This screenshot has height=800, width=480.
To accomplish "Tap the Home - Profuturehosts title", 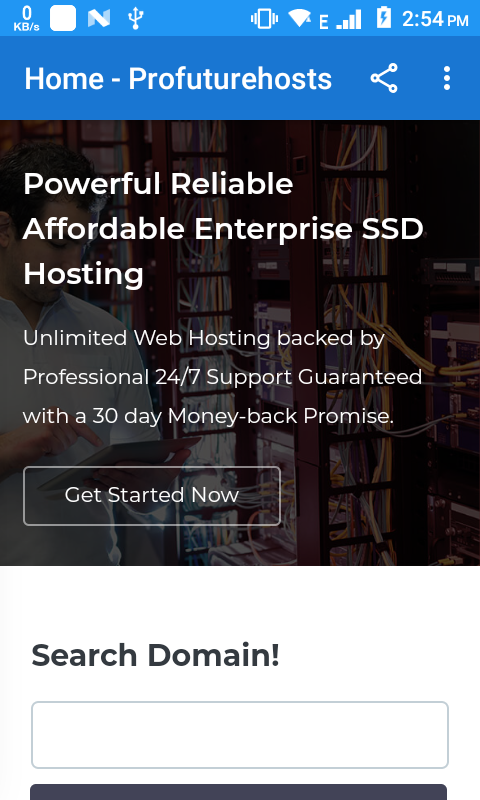I will (178, 79).
